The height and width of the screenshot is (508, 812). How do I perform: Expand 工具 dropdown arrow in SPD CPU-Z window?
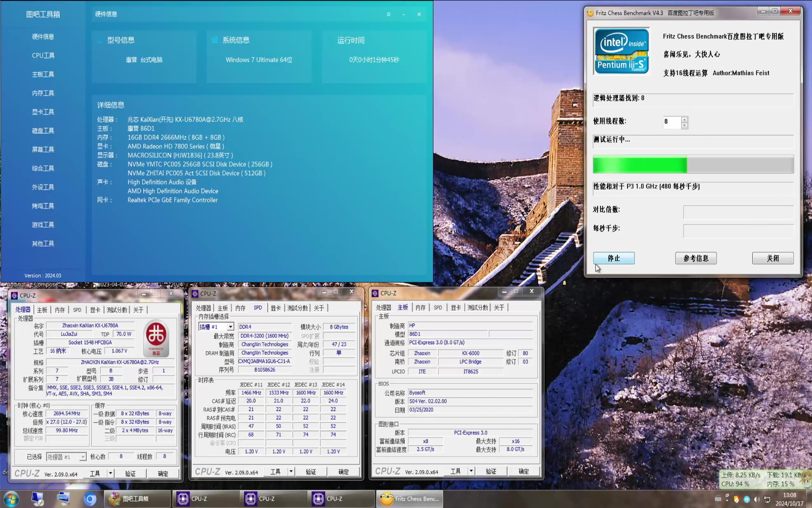tap(291, 471)
